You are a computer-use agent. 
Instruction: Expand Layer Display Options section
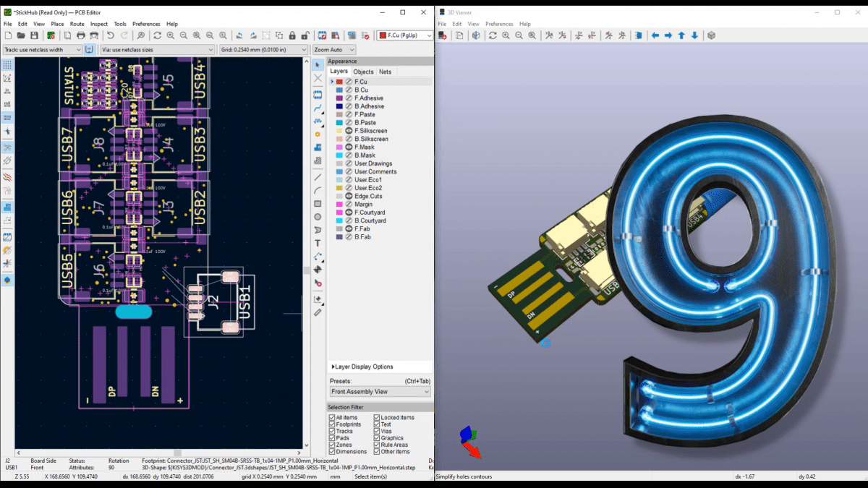point(362,367)
